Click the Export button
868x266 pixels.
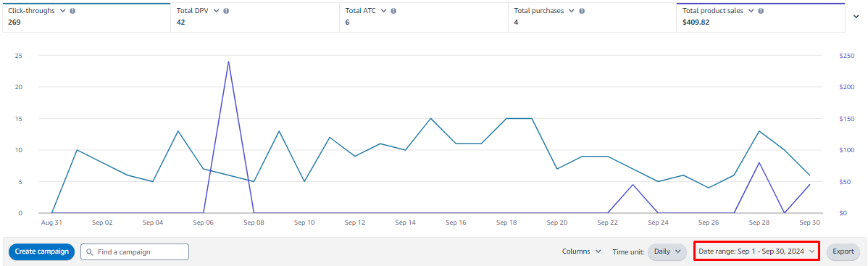click(x=843, y=252)
